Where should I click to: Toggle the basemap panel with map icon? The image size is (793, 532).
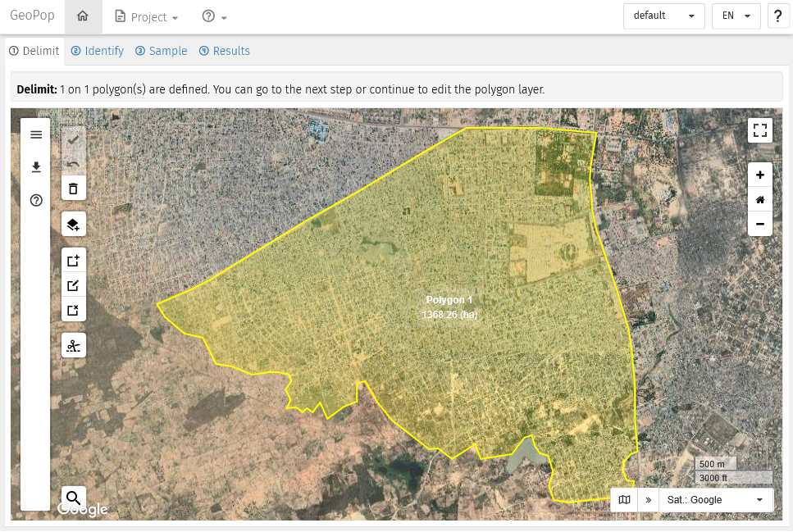pos(625,499)
